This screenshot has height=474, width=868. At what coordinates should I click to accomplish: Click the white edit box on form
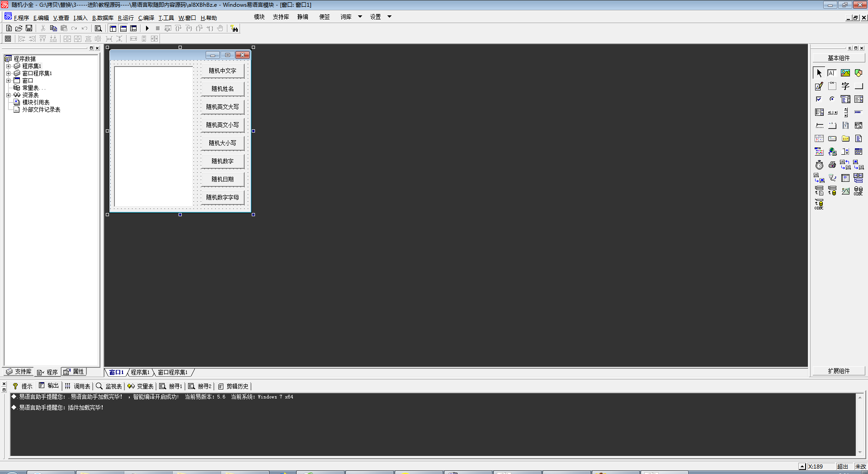(154, 136)
